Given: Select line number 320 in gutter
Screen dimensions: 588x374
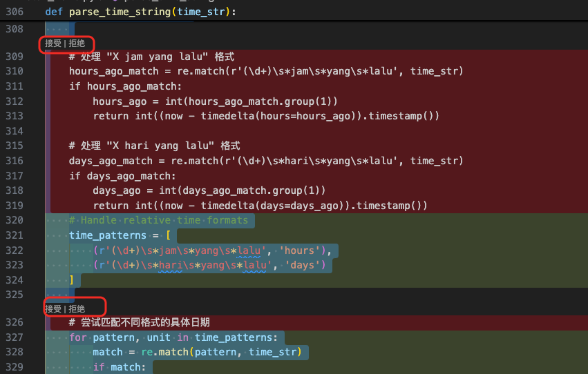Looking at the screenshot, I should (x=15, y=220).
